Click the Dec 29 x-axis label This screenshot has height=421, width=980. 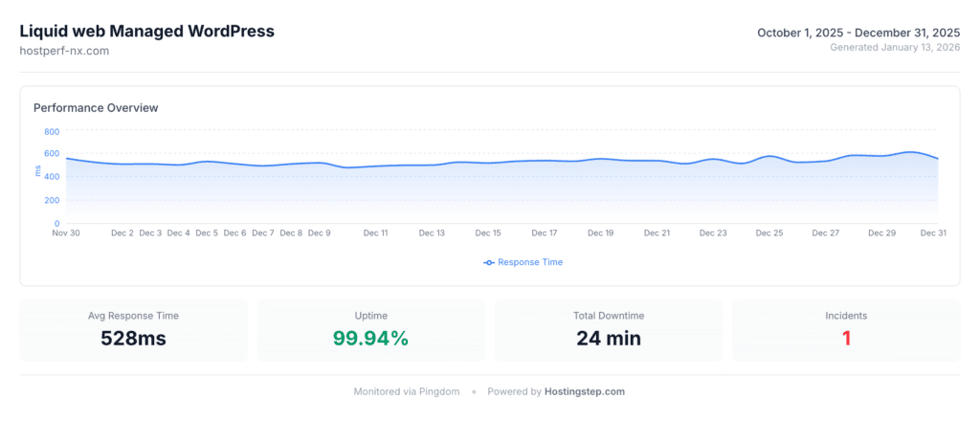[x=881, y=233]
